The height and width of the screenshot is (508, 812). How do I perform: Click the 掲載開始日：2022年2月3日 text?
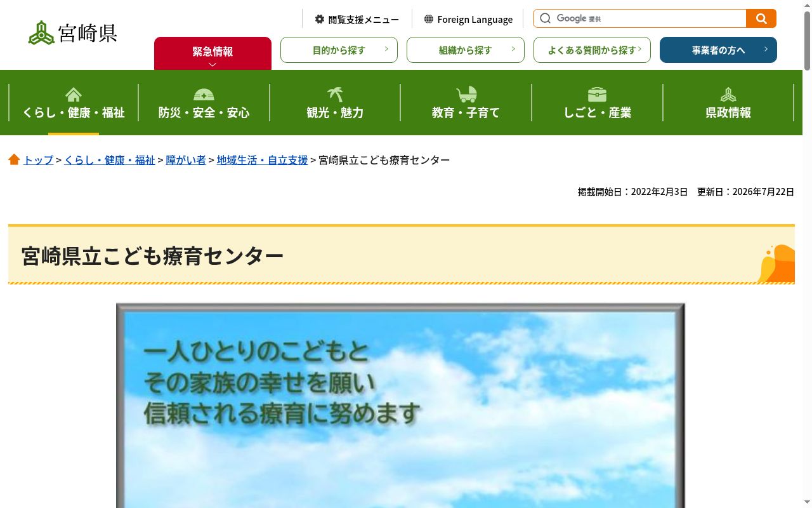tap(632, 192)
